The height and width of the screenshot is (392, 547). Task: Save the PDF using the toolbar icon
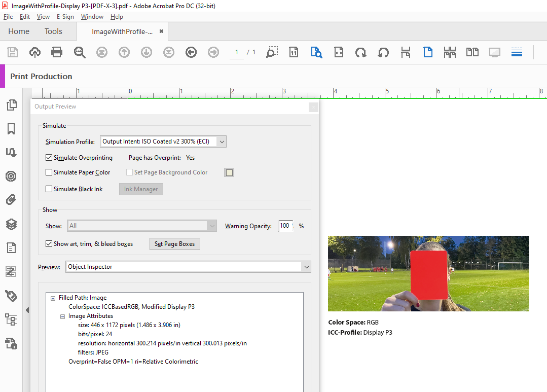[12, 52]
